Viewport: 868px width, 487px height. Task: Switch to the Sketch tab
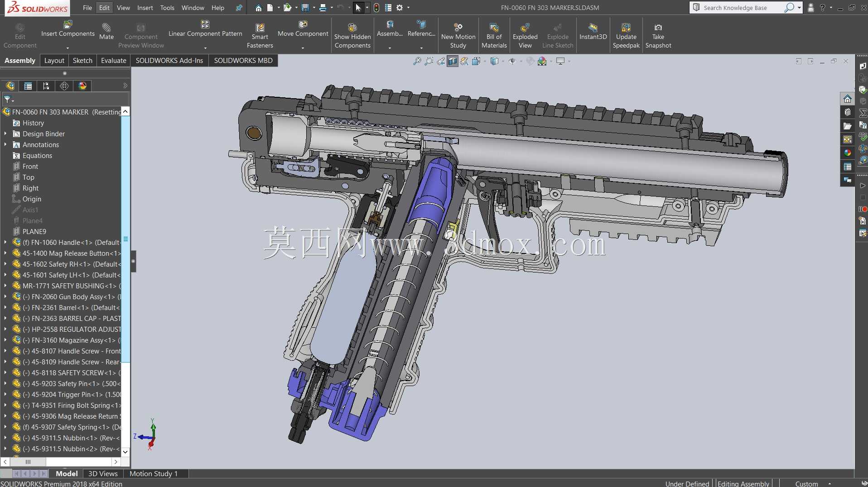[x=82, y=61]
